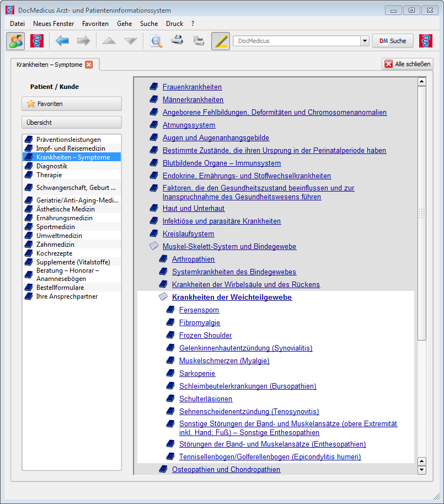The width and height of the screenshot is (444, 504).
Task: Select the Krankheiten – Symptome tab
Action: [50, 65]
